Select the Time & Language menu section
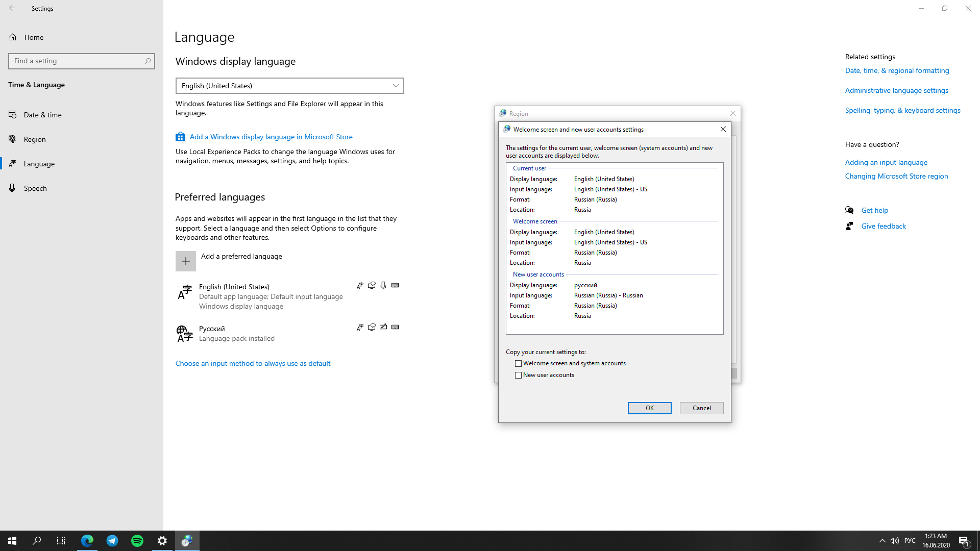This screenshot has height=551, width=980. pyautogui.click(x=36, y=85)
